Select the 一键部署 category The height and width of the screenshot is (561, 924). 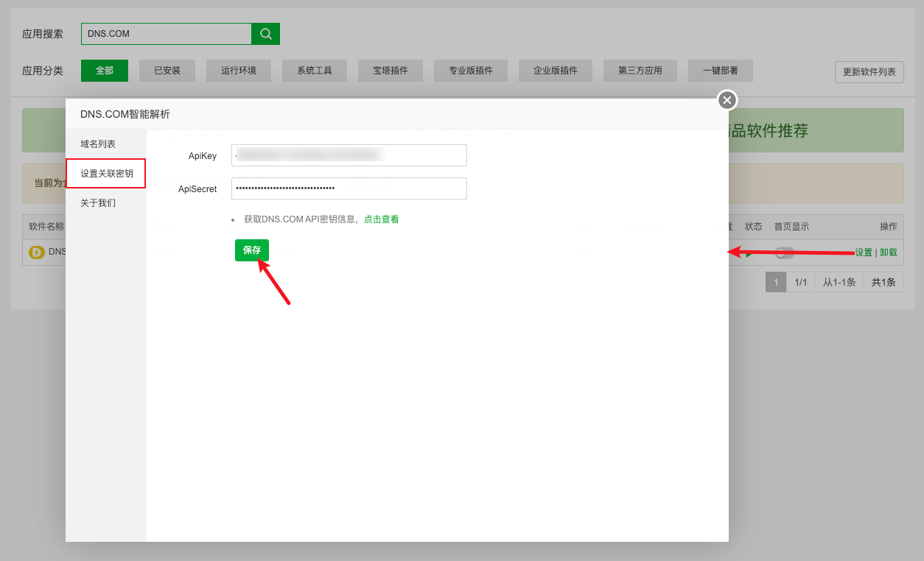coord(721,71)
